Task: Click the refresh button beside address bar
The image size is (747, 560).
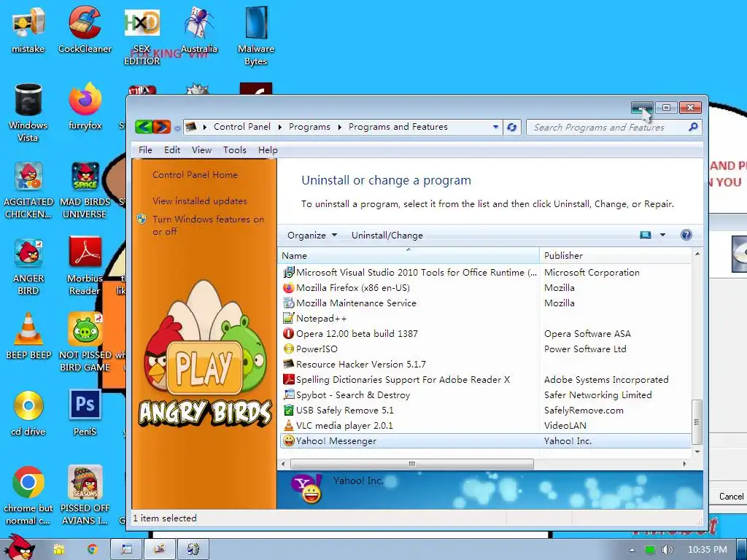Action: tap(511, 127)
